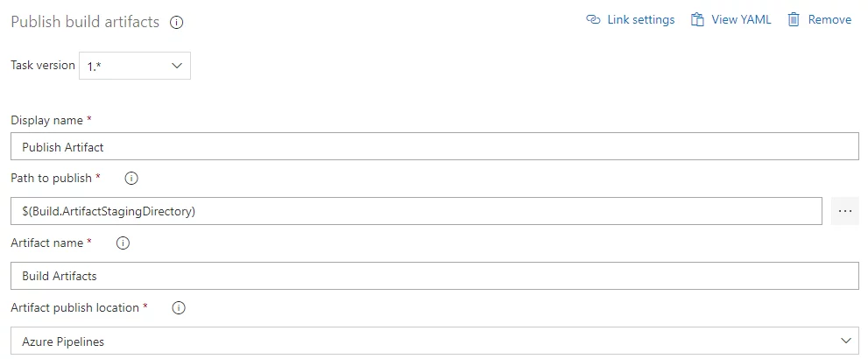Screen dimensions: 868x359
Task: Browse path using the ellipsis button
Action: point(844,211)
